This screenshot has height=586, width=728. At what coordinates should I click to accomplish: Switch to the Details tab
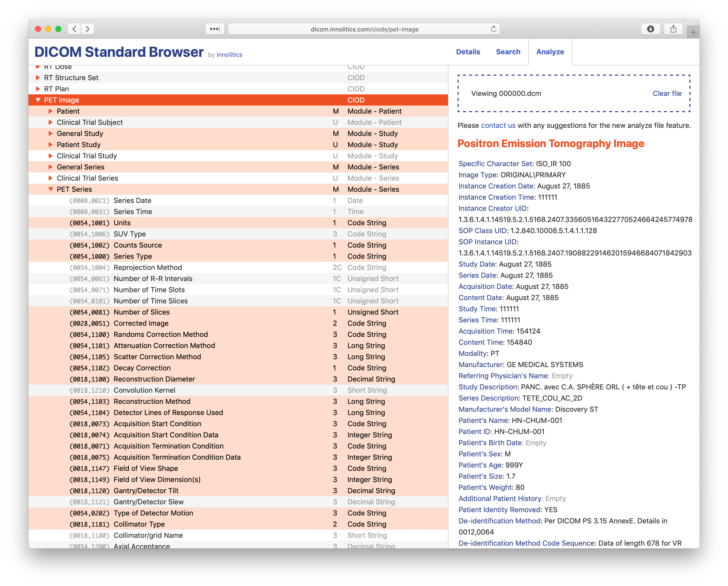pos(468,52)
